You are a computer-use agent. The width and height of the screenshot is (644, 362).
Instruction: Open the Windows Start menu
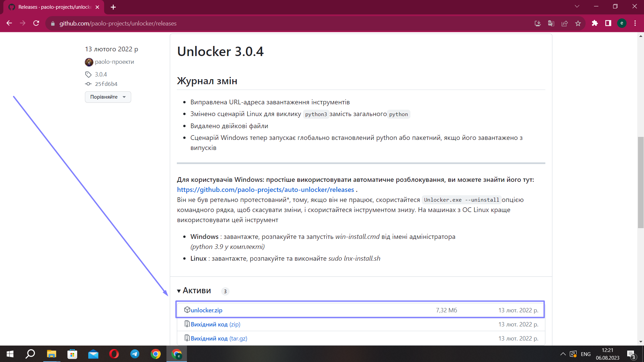pos(10,354)
